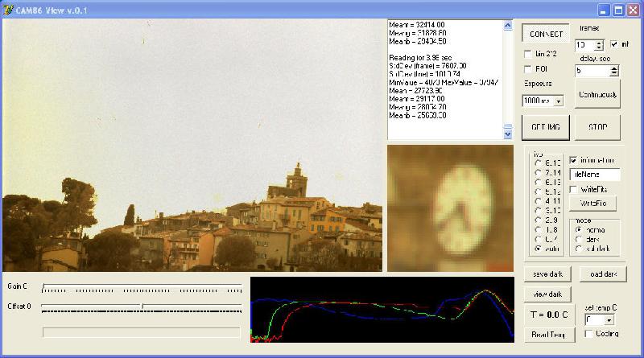Select the 7..14 bit range radio button
Screen dimensions: 644x358
click(x=538, y=172)
